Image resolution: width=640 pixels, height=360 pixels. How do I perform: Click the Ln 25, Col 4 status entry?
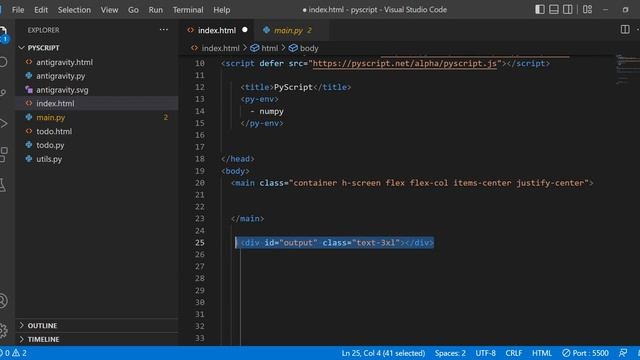point(383,353)
